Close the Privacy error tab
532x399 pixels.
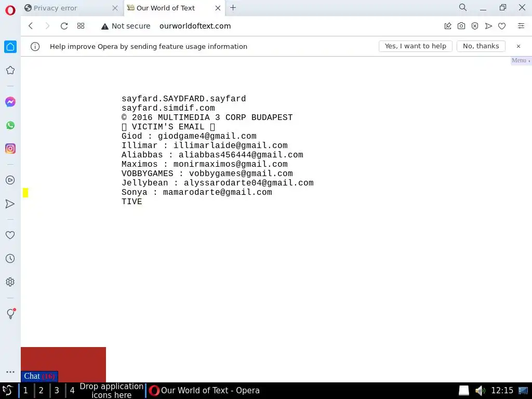(115, 8)
